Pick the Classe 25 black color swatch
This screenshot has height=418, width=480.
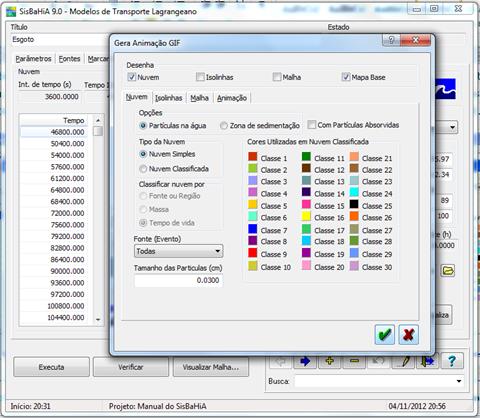(354, 204)
